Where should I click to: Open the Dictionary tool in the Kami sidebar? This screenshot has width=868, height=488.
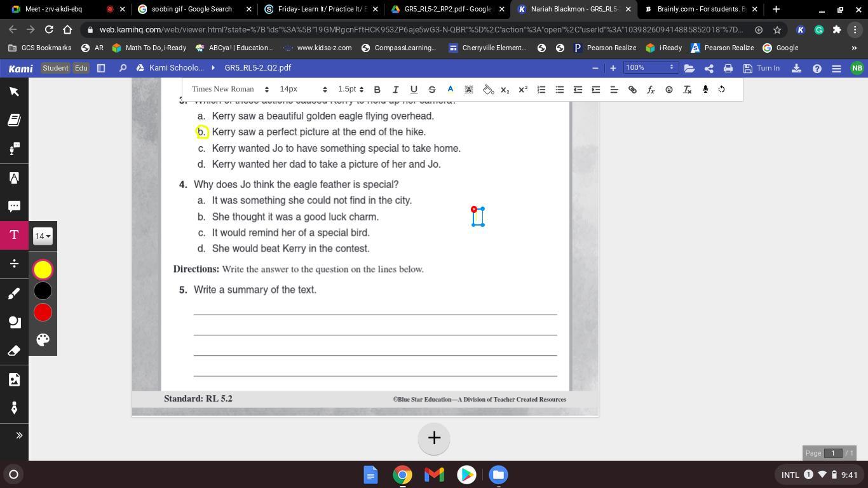pyautogui.click(x=14, y=120)
